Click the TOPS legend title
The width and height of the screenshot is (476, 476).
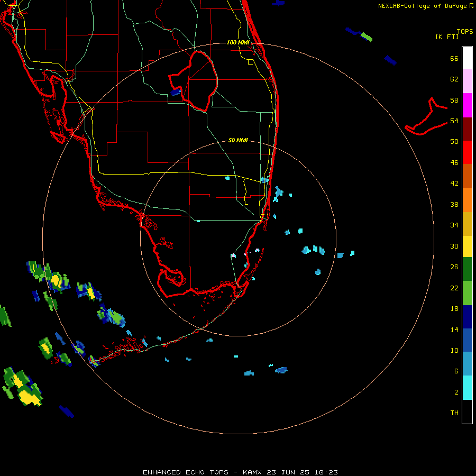465,31
